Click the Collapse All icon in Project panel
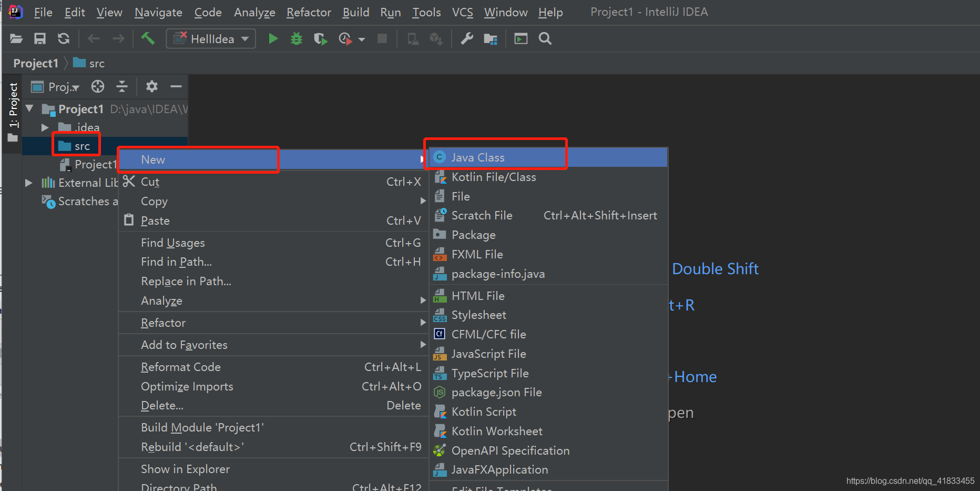 [x=122, y=86]
